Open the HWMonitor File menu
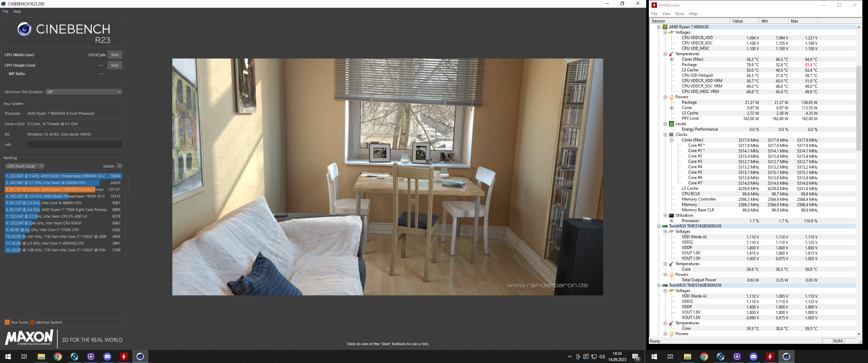 [654, 14]
